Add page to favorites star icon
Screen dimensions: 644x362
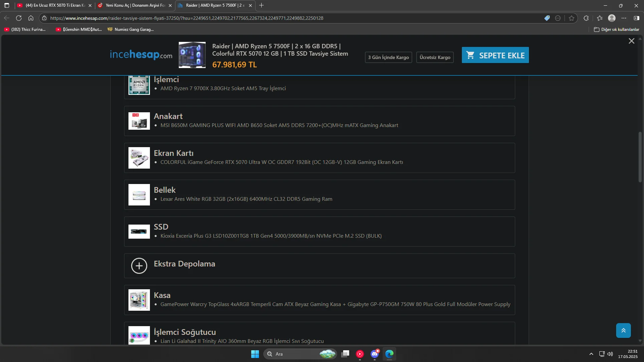(572, 18)
